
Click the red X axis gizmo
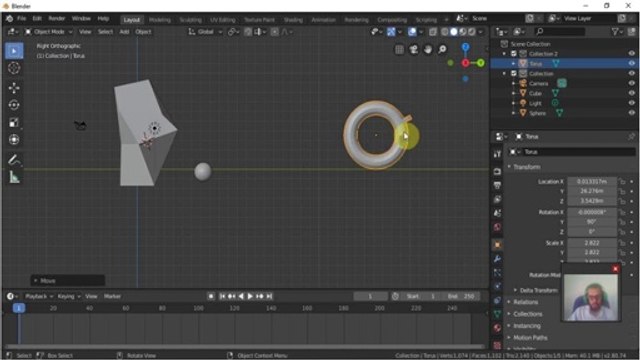point(465,63)
